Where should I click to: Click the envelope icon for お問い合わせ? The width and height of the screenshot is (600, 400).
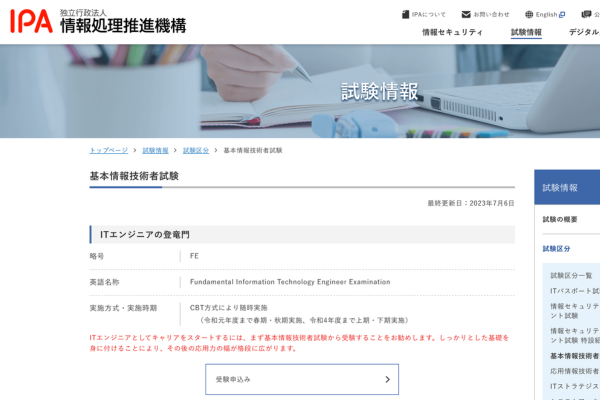tap(466, 15)
